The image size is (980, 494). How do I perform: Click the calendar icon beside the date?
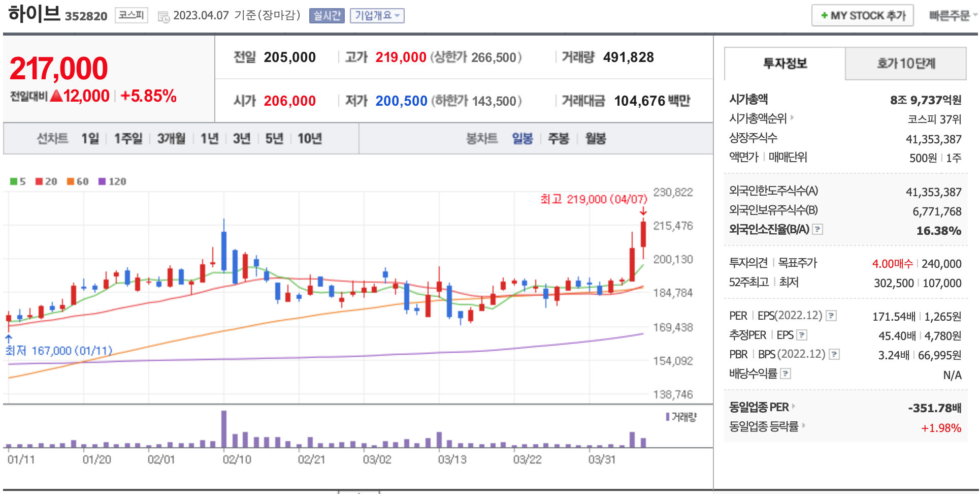[164, 17]
